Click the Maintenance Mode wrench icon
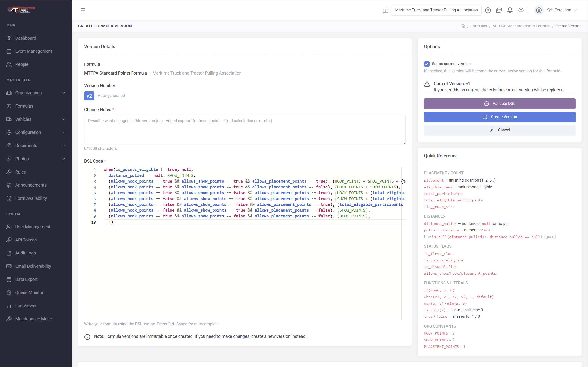The height and width of the screenshot is (367, 588). click(x=9, y=319)
